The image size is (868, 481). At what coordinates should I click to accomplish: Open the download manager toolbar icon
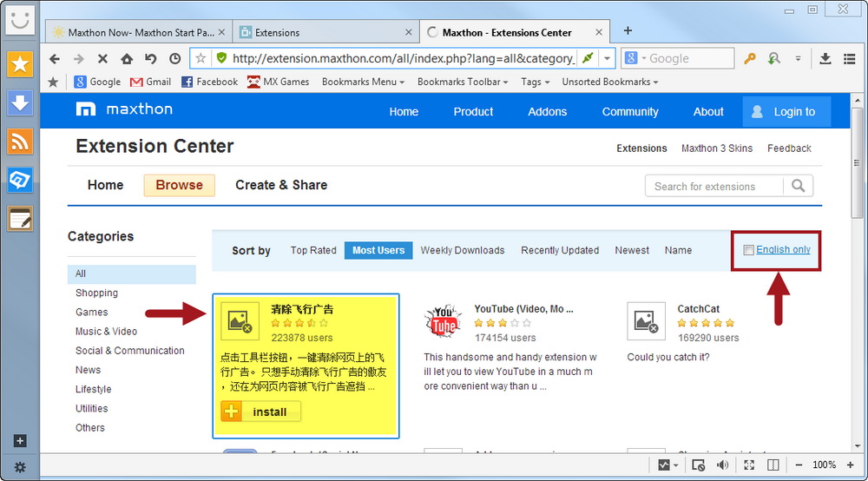coord(825,59)
